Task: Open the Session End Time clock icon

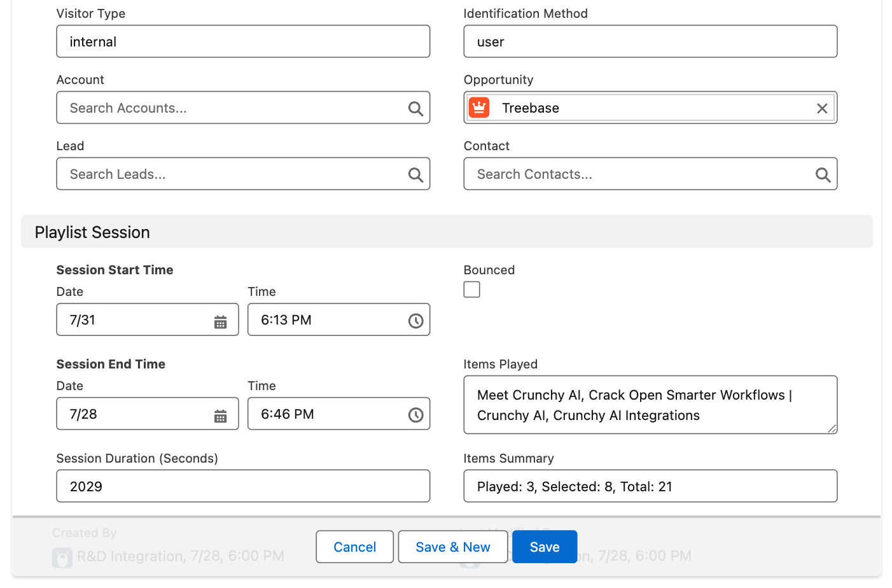Action: coord(416,414)
